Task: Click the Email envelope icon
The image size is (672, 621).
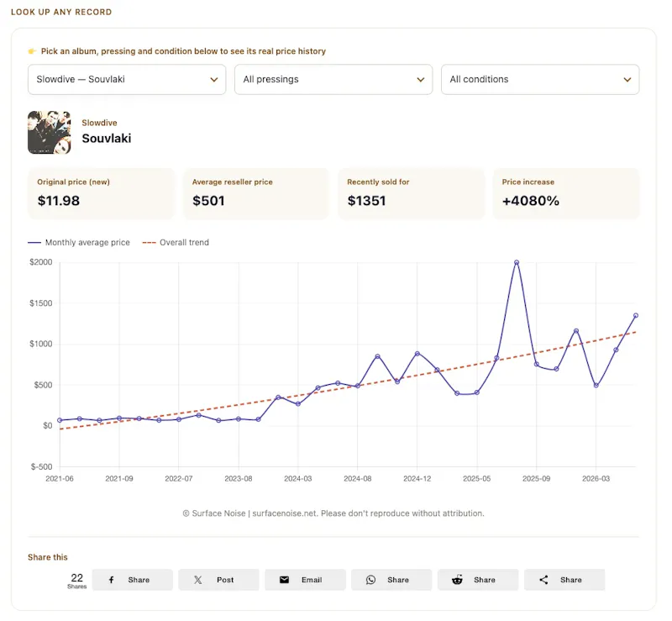Action: [x=284, y=580]
